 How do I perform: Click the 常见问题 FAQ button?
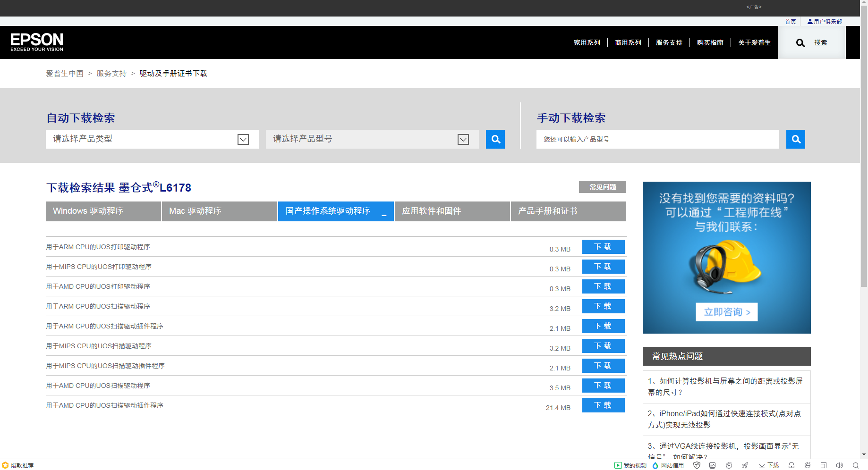[x=603, y=187]
